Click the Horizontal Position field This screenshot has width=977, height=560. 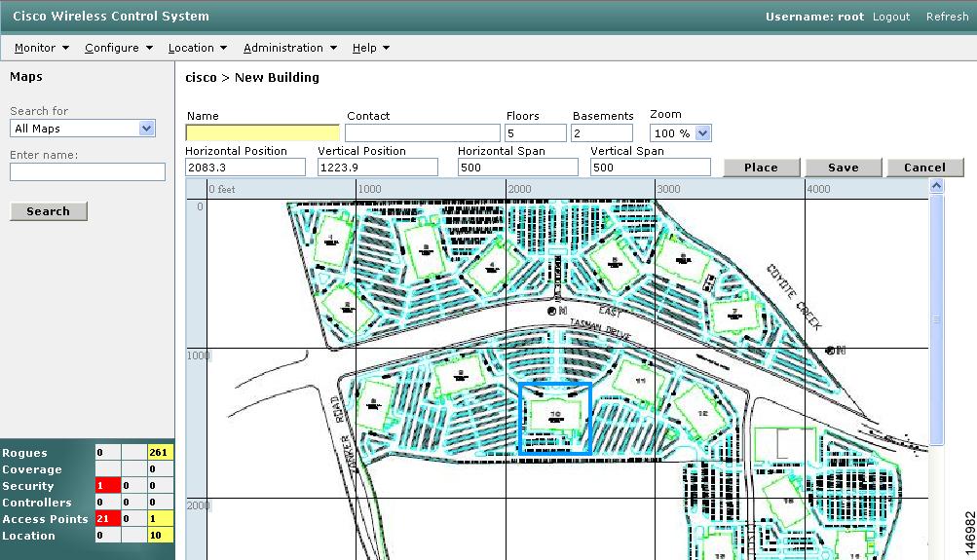[x=245, y=167]
